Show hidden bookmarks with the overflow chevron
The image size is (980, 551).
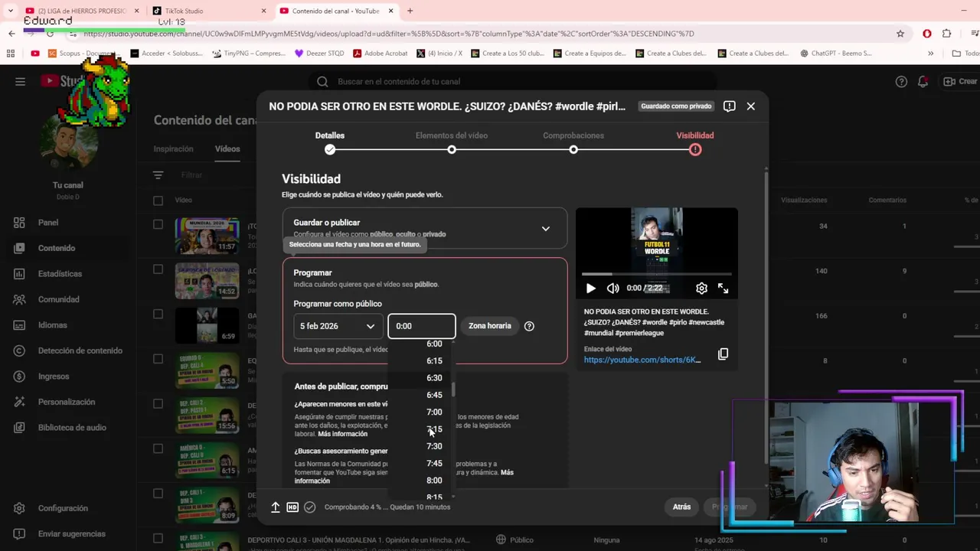tap(930, 54)
